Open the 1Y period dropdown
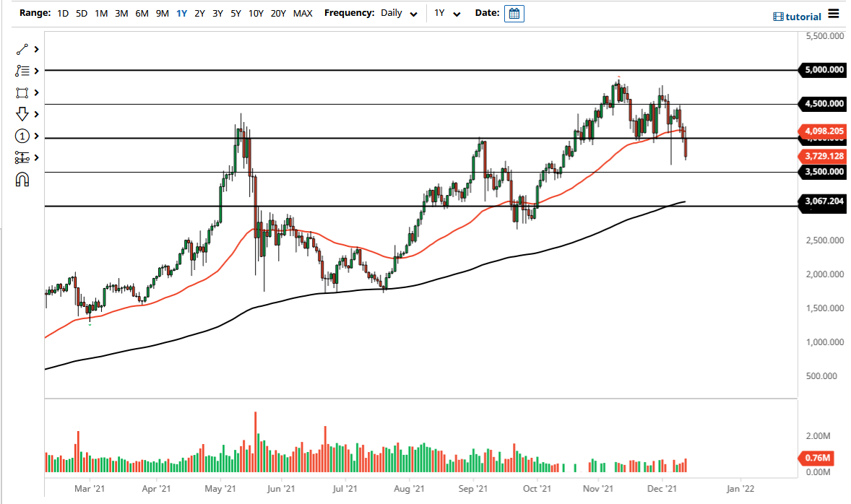 [x=447, y=13]
